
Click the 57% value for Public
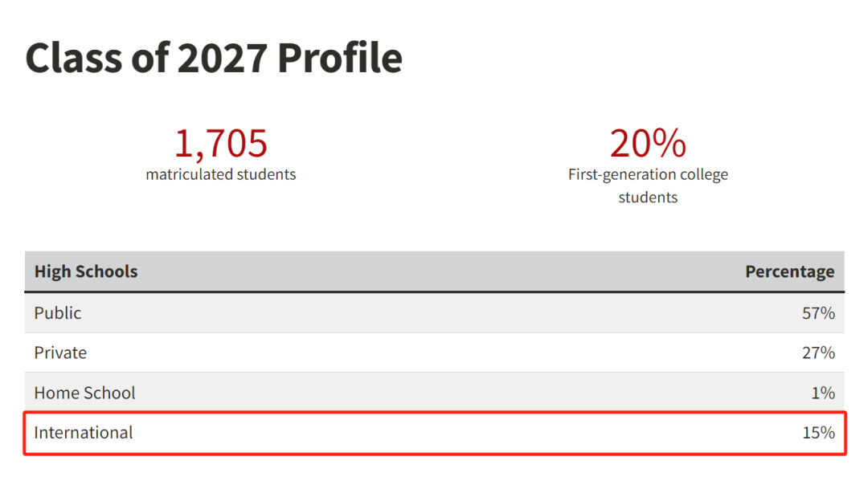[818, 313]
